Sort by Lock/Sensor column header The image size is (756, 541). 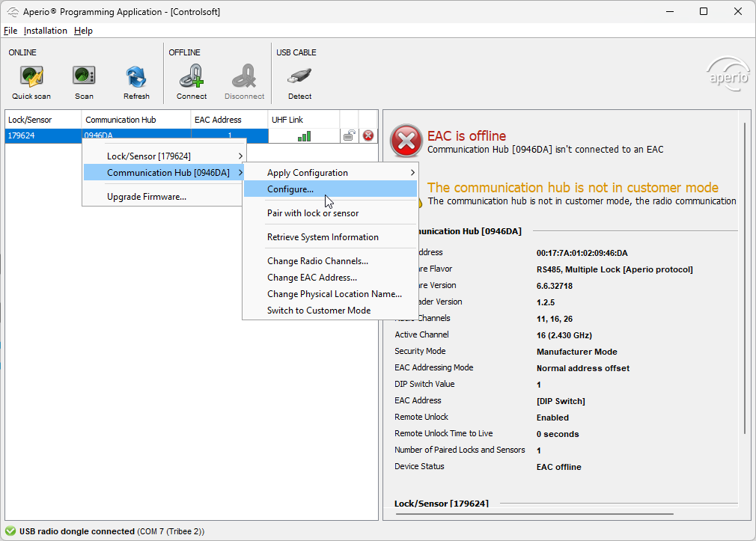click(x=43, y=120)
